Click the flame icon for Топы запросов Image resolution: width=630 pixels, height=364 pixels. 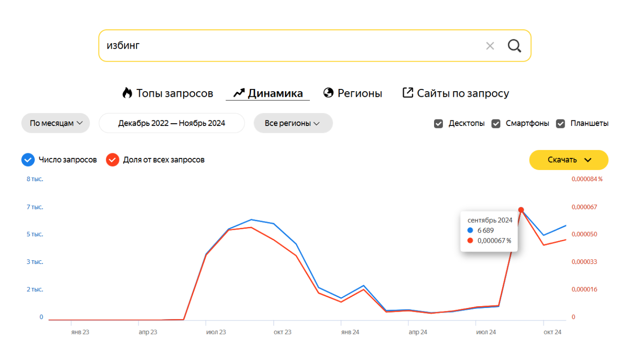point(127,93)
